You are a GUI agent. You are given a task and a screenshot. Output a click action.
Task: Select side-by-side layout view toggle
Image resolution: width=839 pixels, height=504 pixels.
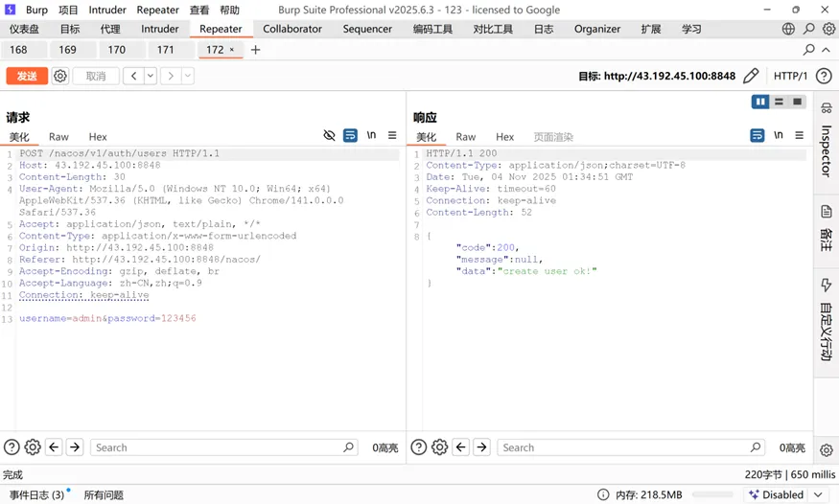point(760,102)
